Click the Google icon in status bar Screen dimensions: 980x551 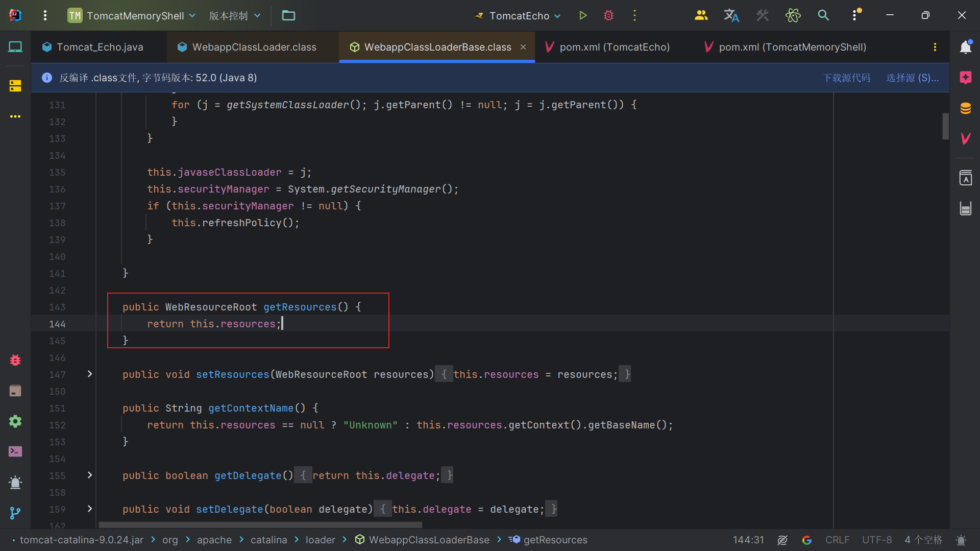pos(807,540)
